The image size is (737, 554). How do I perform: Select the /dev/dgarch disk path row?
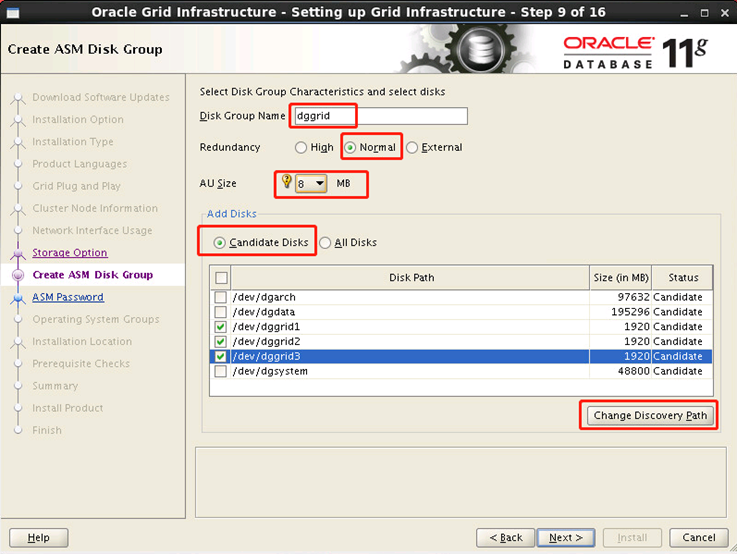coord(410,297)
